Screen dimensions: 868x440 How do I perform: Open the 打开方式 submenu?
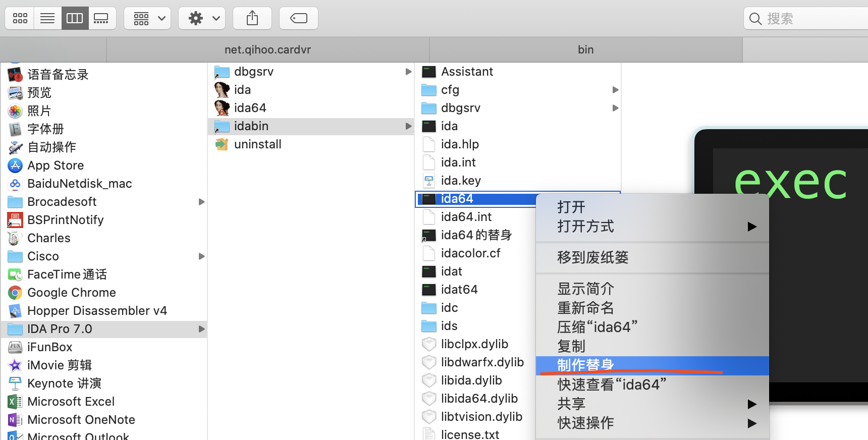[x=652, y=226]
